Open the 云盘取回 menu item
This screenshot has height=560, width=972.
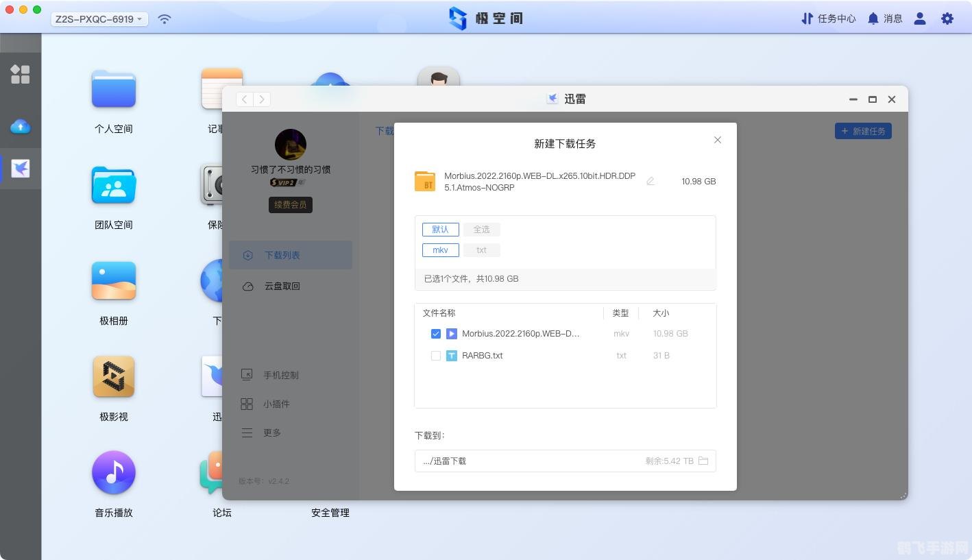[282, 286]
